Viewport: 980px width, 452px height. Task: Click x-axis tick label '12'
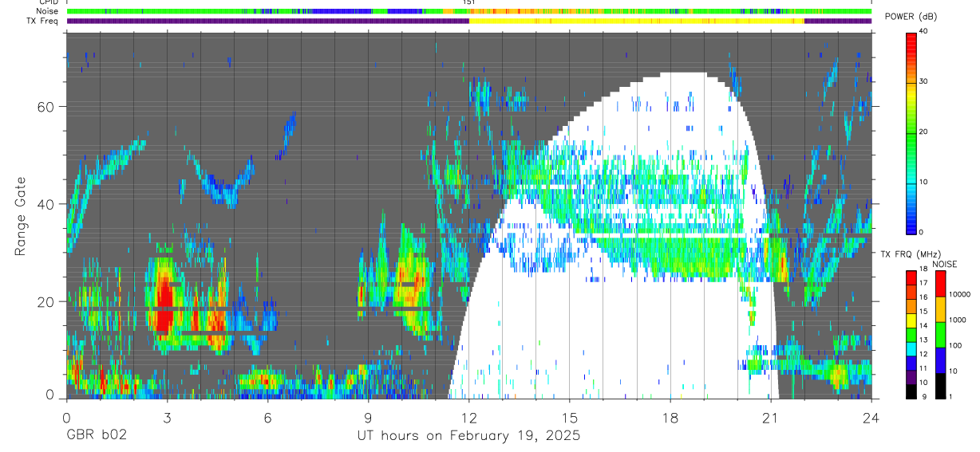[469, 417]
